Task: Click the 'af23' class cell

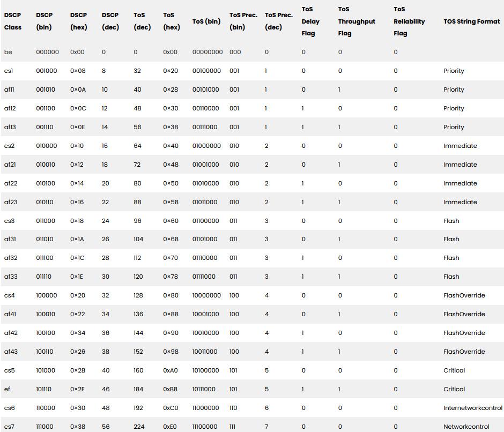Action: (11, 202)
